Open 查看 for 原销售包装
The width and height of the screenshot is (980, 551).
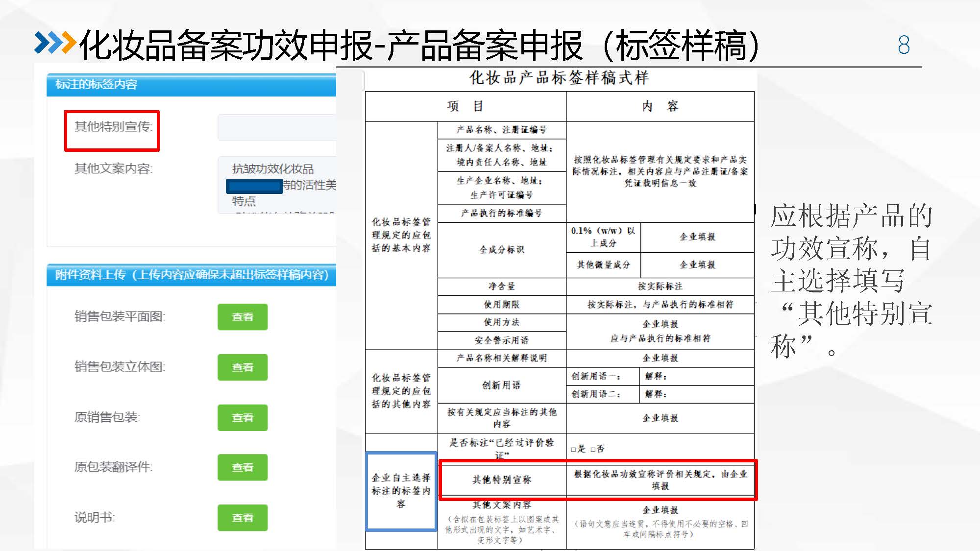(x=243, y=418)
